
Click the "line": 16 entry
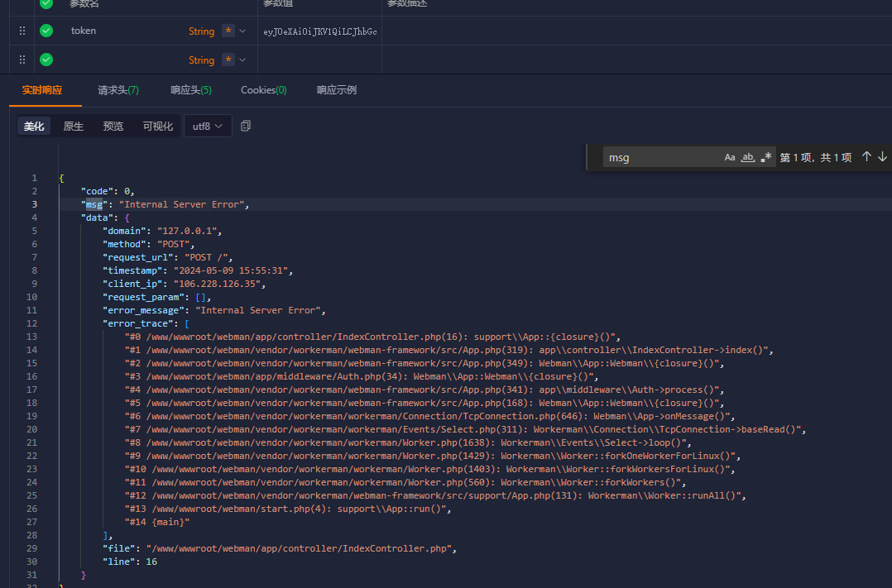[x=130, y=562]
